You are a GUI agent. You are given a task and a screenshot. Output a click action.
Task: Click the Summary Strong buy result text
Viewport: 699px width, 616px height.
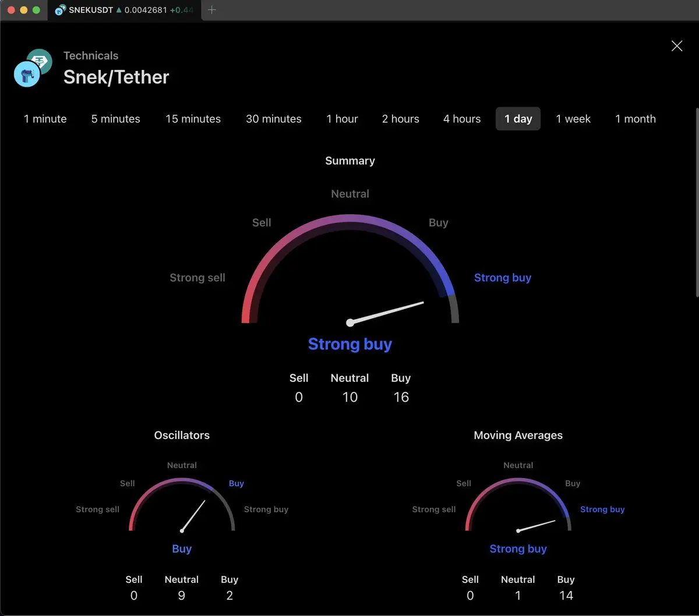pos(350,344)
